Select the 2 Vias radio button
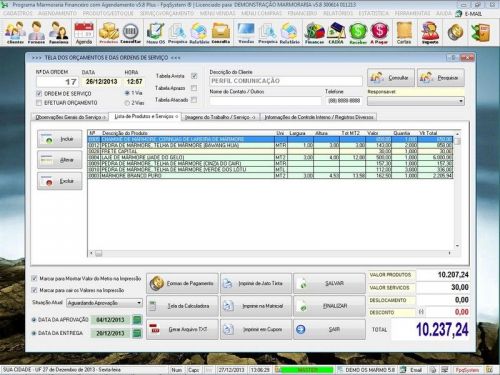This screenshot has width=500, height=375. pyautogui.click(x=127, y=103)
